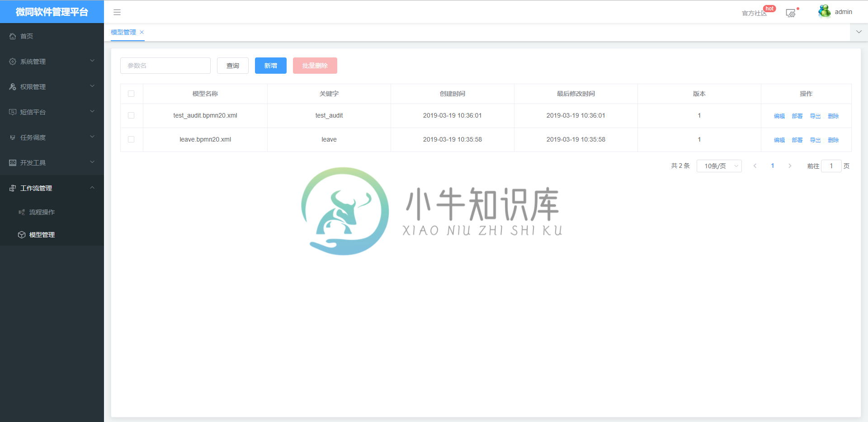The width and height of the screenshot is (868, 422).
Task: Click 导出 for leave.bpmn20.xml
Action: pyautogui.click(x=816, y=140)
